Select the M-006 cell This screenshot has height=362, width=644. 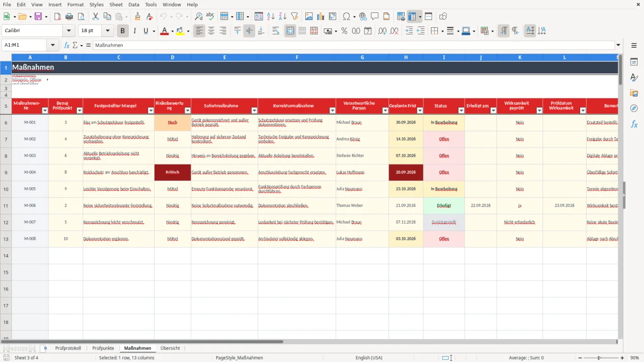(x=30, y=206)
